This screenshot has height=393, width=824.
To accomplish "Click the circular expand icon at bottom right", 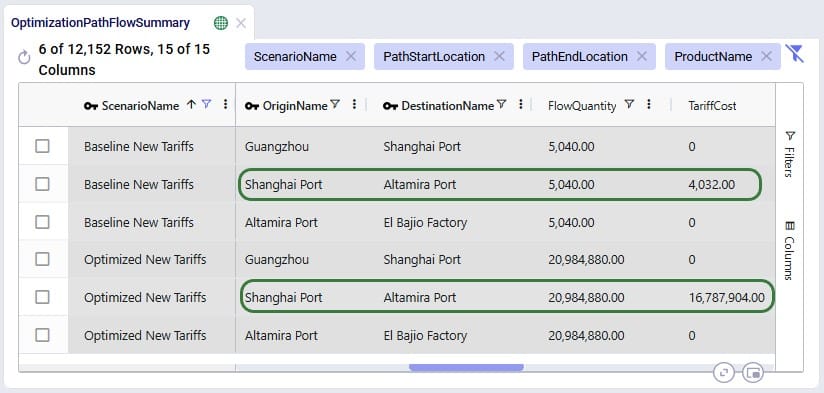I will pos(724,373).
